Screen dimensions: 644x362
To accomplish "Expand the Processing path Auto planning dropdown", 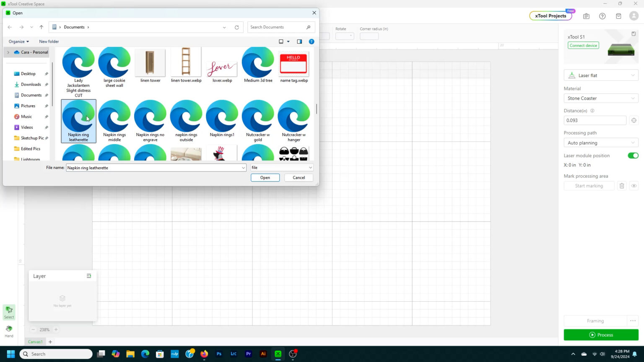I will (600, 143).
